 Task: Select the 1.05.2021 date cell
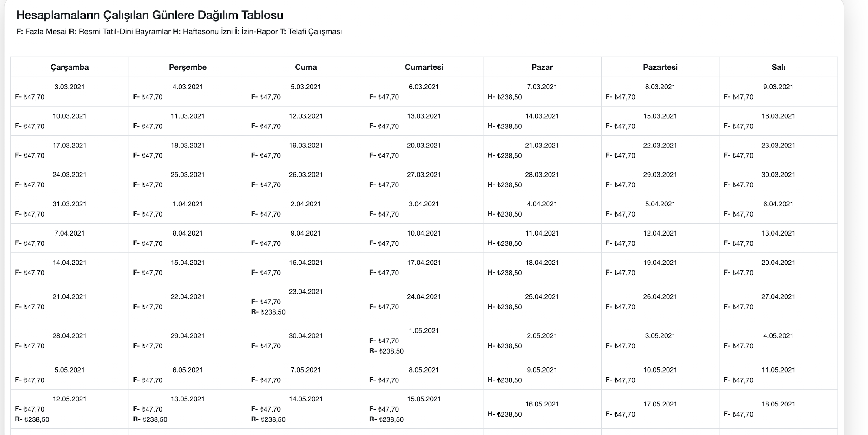point(424,331)
